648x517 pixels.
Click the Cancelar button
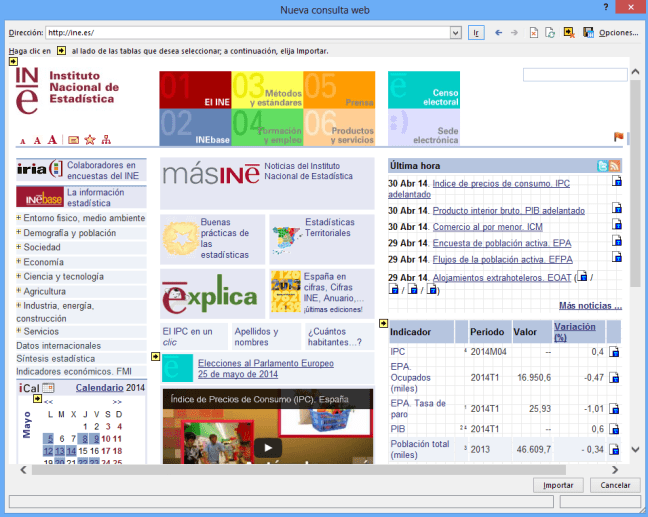click(x=615, y=485)
